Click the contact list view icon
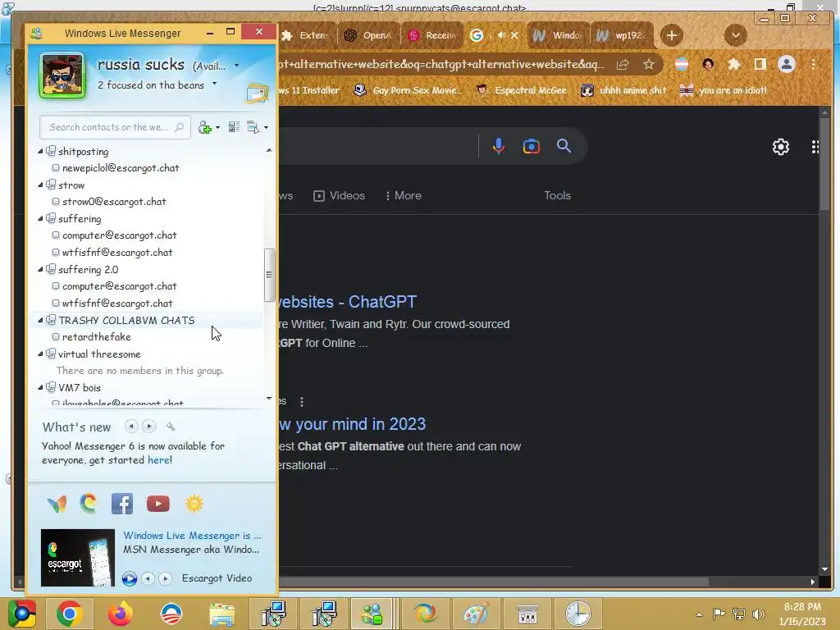The width and height of the screenshot is (840, 630). point(234,127)
